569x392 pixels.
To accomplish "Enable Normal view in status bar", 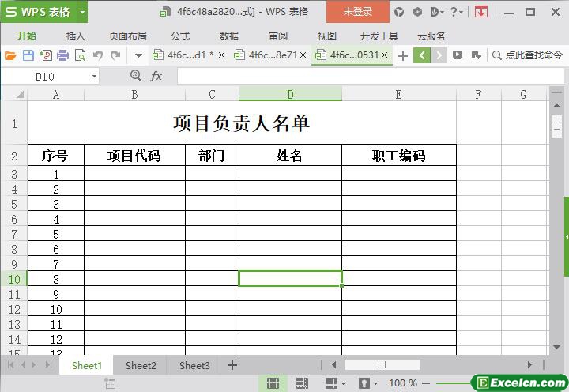I will pyautogui.click(x=273, y=383).
